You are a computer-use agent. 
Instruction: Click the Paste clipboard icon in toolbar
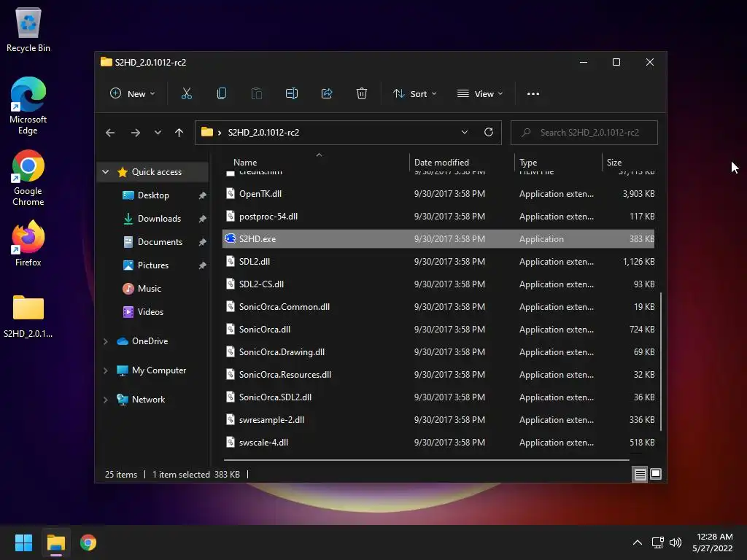pyautogui.click(x=256, y=94)
